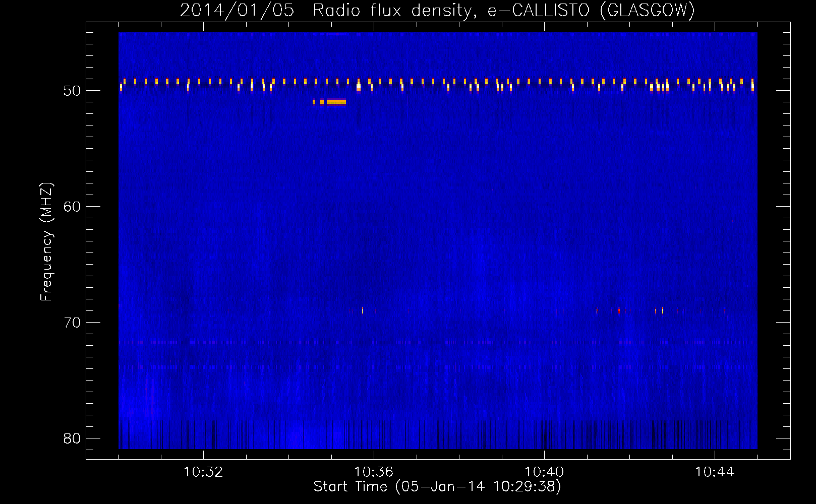The width and height of the screenshot is (816, 504).
Task: Click the 10:44 time tick label
Action: 715,472
